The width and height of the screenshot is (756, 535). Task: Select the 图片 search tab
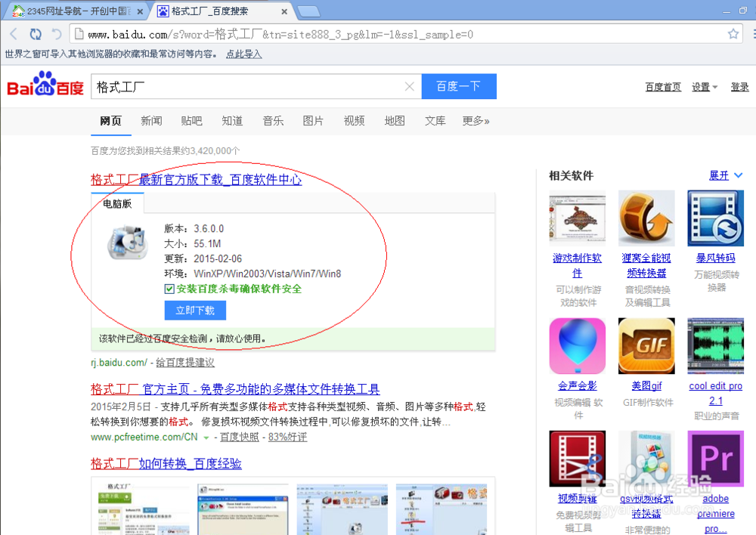click(x=313, y=120)
